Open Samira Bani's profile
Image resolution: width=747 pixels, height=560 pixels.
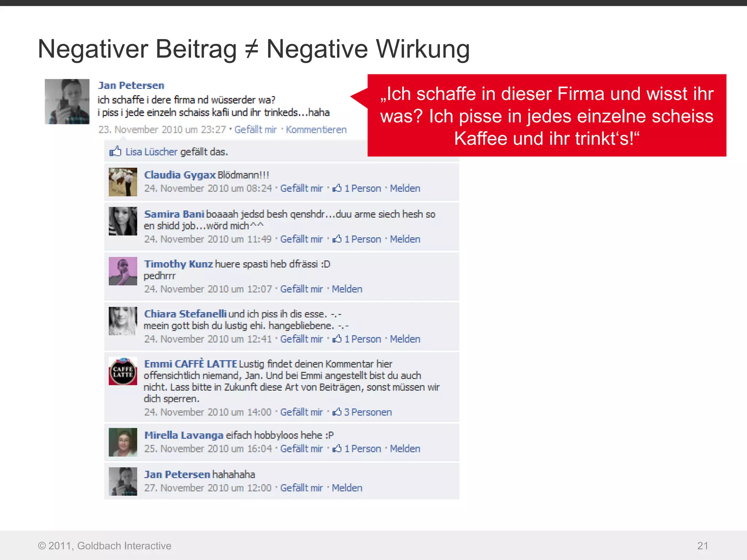(174, 214)
